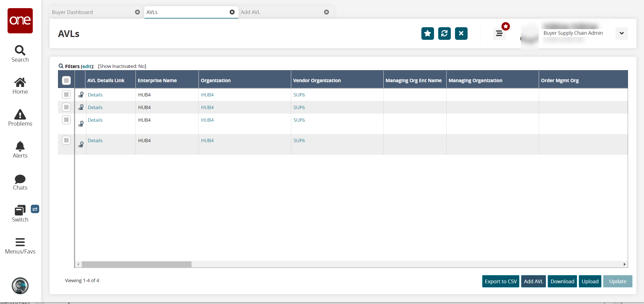The height and width of the screenshot is (304, 644).
Task: Check the last AVL row checkbox
Action: 66,140
